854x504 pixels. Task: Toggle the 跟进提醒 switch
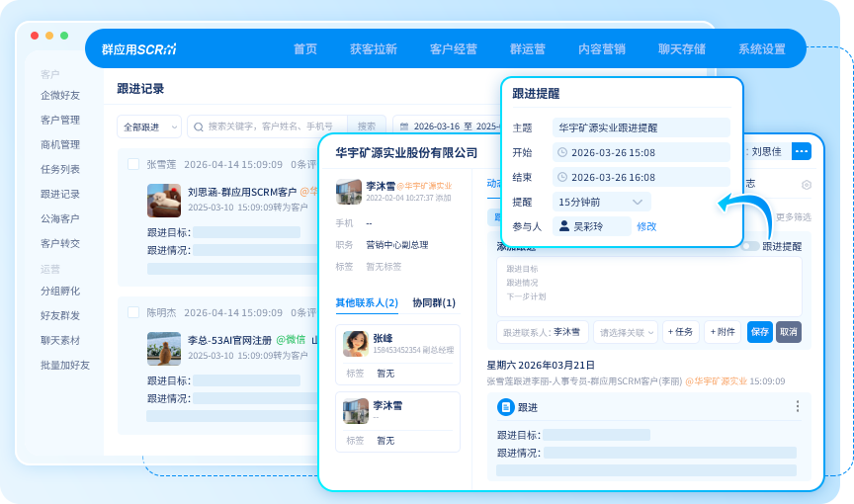[751, 246]
